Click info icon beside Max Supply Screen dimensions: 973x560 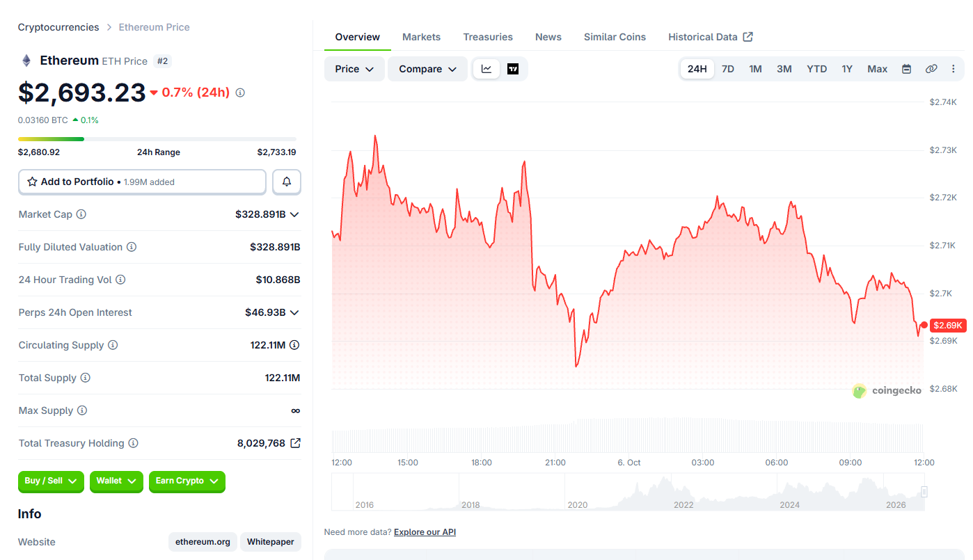tap(82, 410)
